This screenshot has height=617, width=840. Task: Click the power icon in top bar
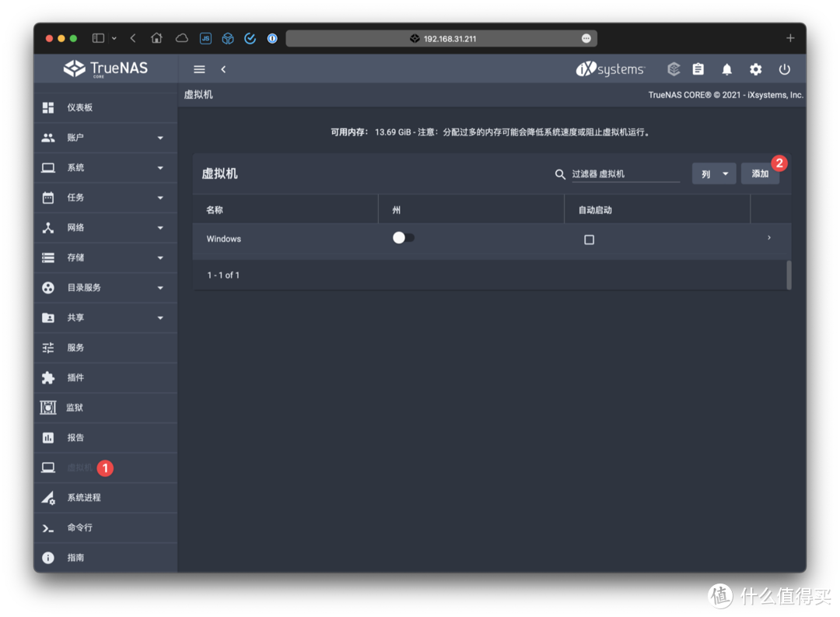click(784, 69)
